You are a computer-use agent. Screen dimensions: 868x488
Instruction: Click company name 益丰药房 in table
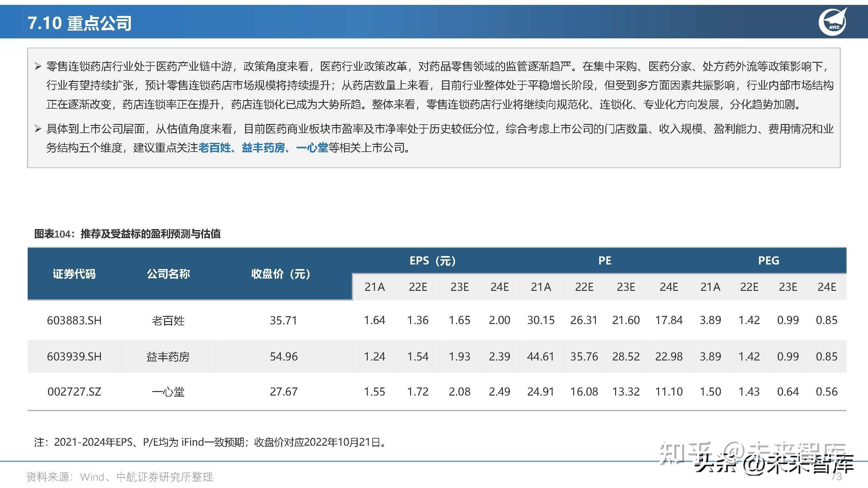click(x=168, y=356)
